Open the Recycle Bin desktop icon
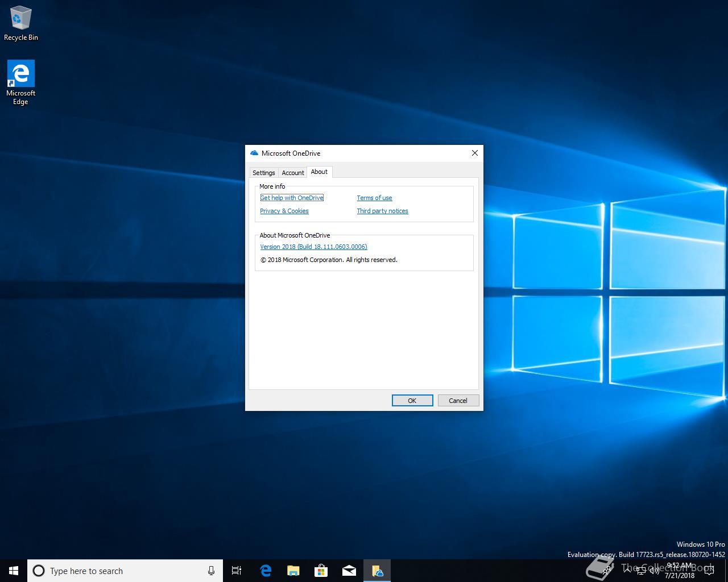The height and width of the screenshot is (582, 728). [x=20, y=23]
